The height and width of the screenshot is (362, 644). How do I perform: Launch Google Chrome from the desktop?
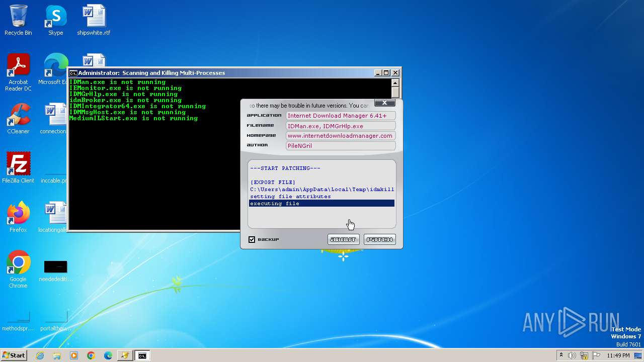(x=18, y=269)
